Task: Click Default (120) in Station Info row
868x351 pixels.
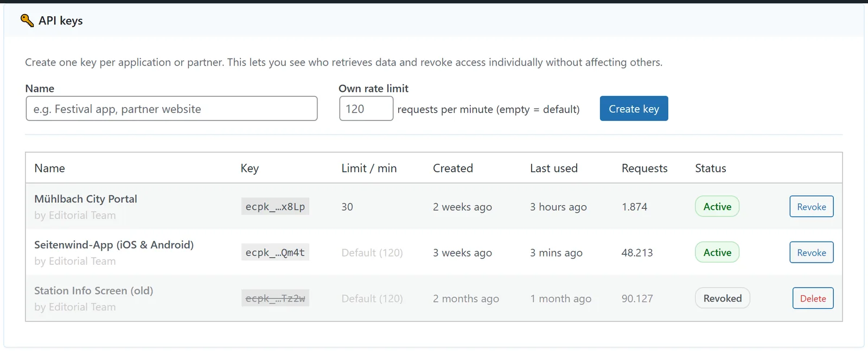Action: pyautogui.click(x=372, y=298)
